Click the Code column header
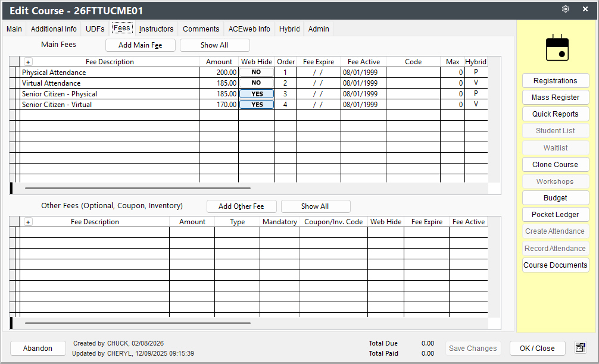This screenshot has width=599, height=364. [x=413, y=62]
